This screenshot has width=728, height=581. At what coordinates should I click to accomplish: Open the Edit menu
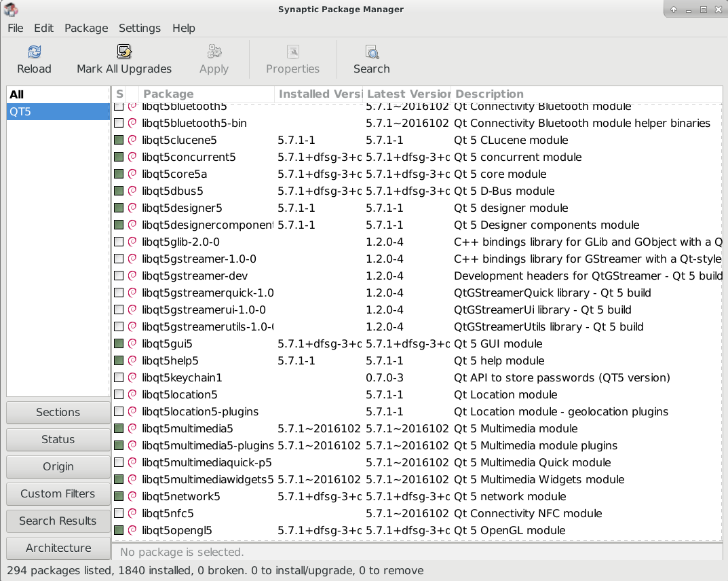coord(43,28)
